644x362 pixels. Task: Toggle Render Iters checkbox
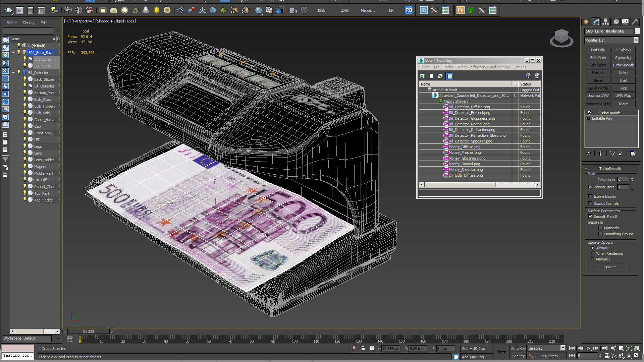pos(590,187)
